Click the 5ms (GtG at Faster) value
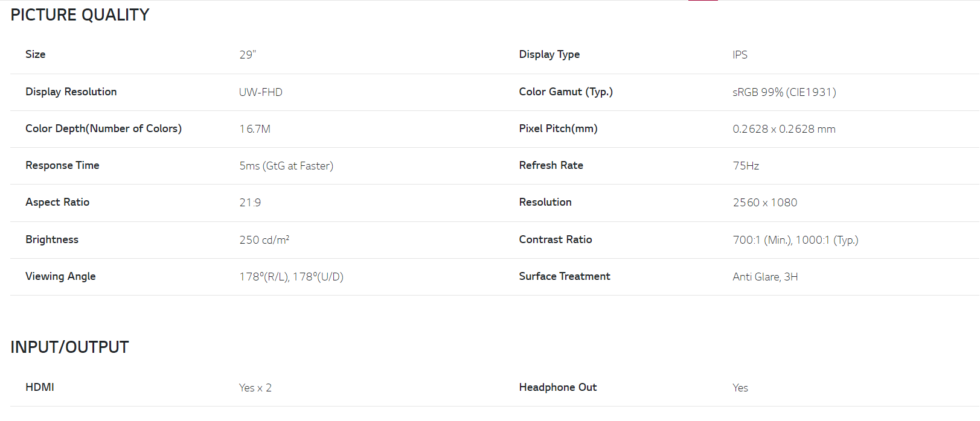The image size is (980, 421). pyautogui.click(x=286, y=166)
